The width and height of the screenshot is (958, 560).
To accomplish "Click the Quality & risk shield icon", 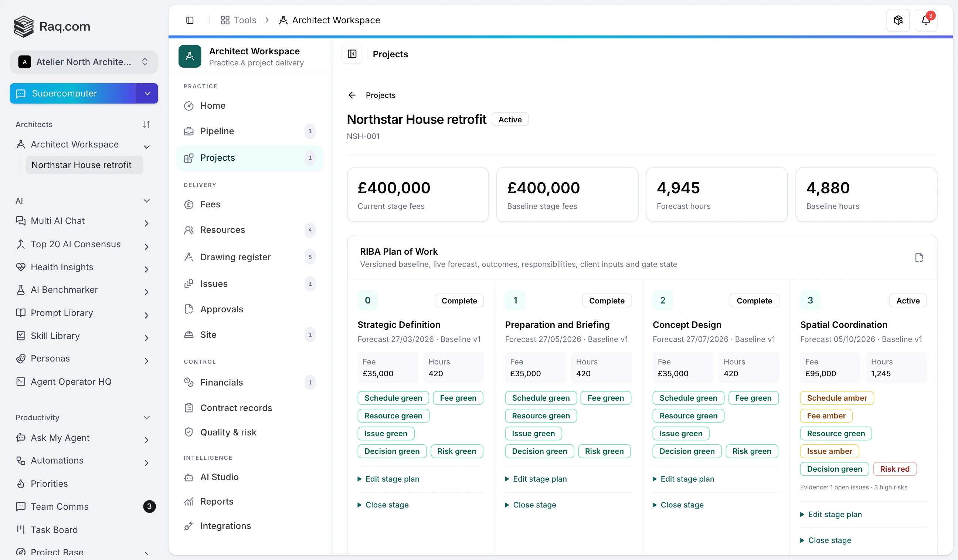I will point(188,432).
